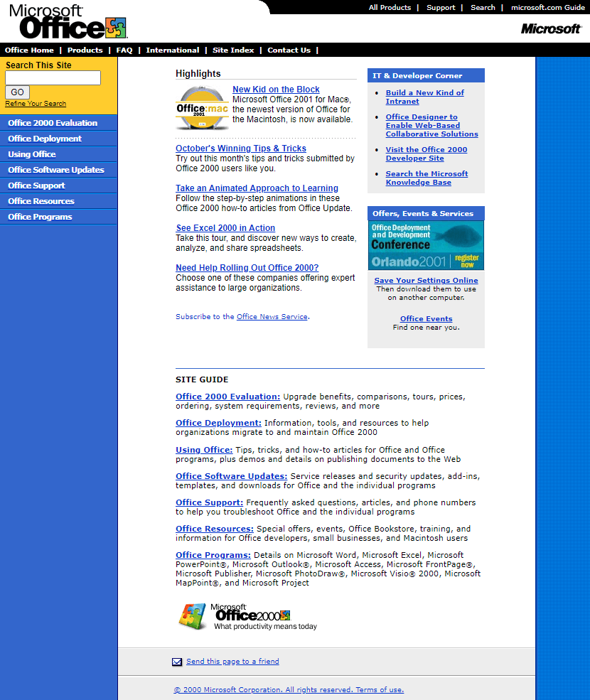Focus the Search This Site text box
590x700 pixels.
(x=53, y=77)
